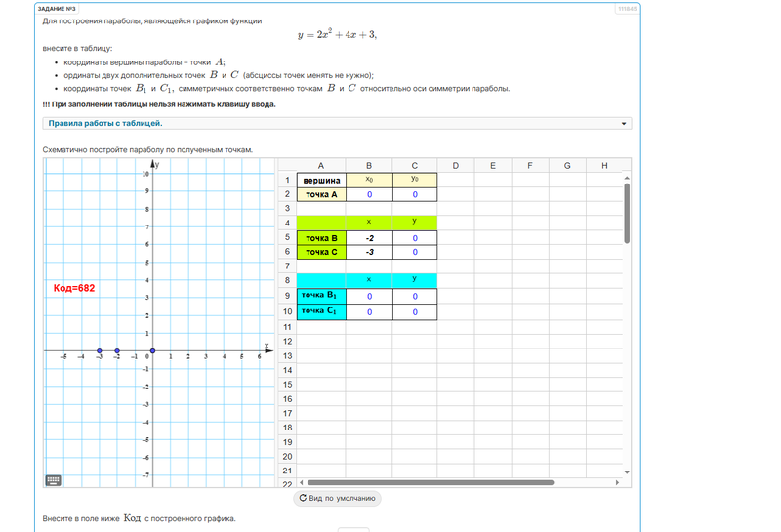Image resolution: width=781 pixels, height=532 pixels.
Task: Select the x0 value cell for точка A
Action: (369, 195)
